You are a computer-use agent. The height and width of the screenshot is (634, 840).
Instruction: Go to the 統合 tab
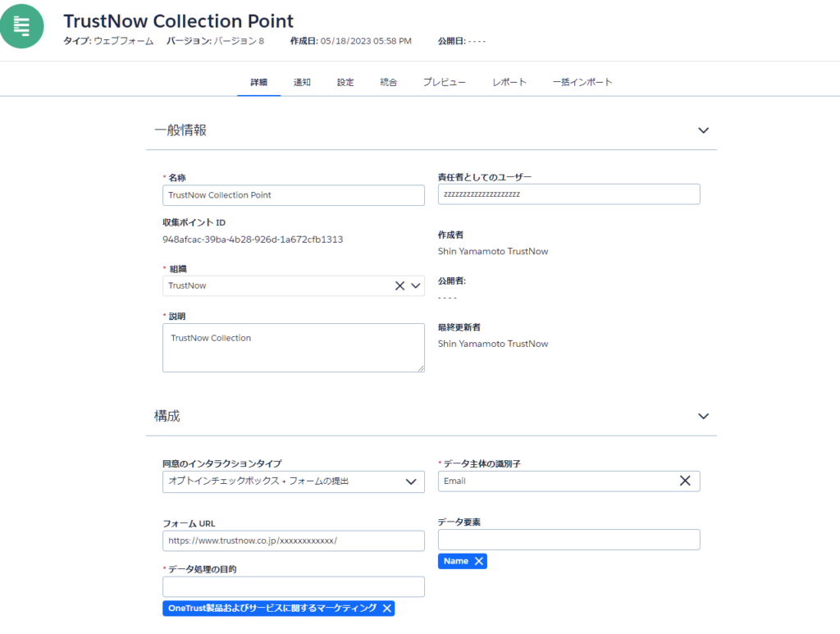(389, 82)
